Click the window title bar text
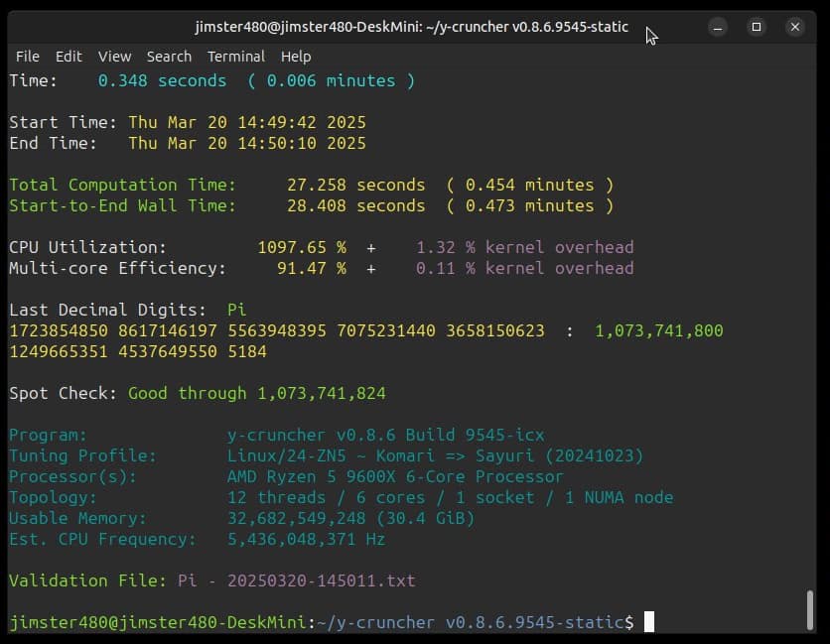 411,27
